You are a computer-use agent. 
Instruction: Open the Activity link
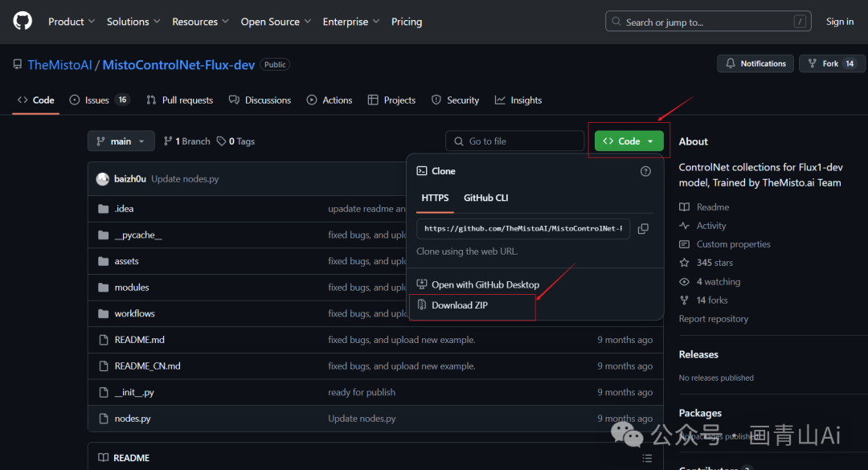click(702, 226)
